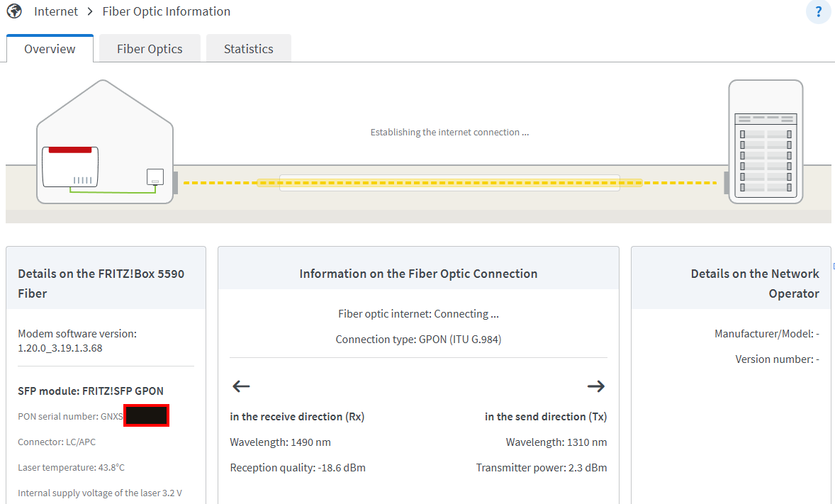
Task: Click 'SFP module: FRITZ!SFP GPON' text
Action: (x=91, y=391)
